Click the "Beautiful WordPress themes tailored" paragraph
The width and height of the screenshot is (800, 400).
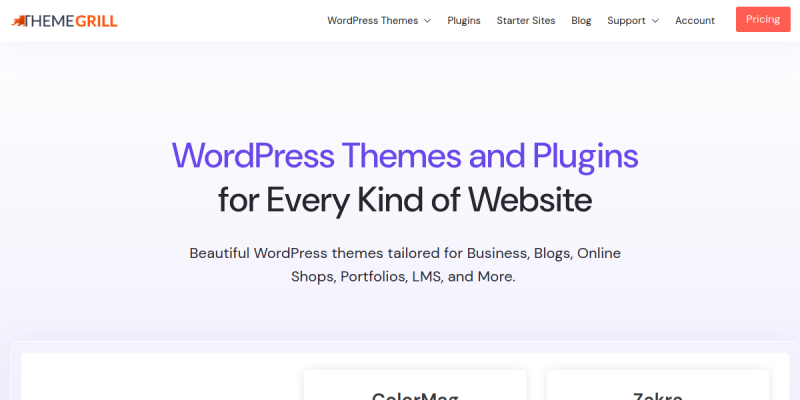coord(405,265)
